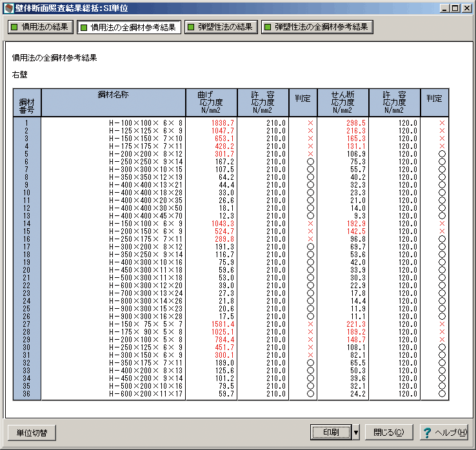The height and width of the screenshot is (450, 476).
Task: Open the 慣用法の結果 tab
Action: coord(41,27)
